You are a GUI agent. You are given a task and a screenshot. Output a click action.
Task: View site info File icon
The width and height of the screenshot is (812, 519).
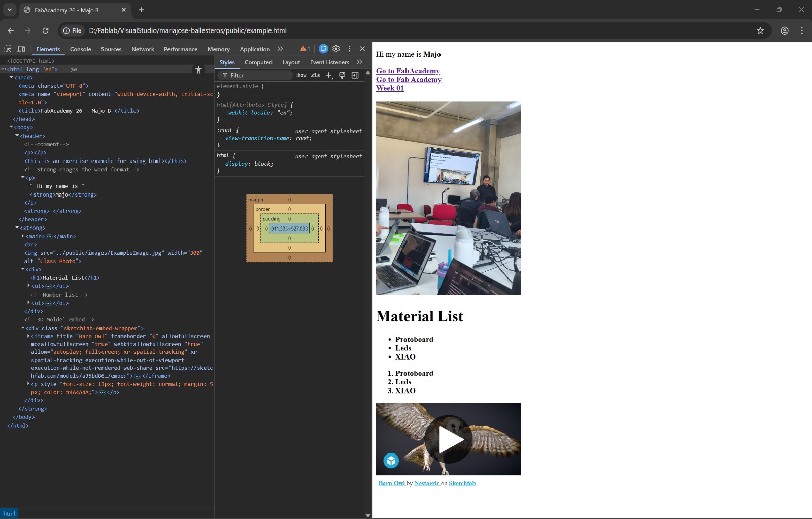(x=72, y=30)
